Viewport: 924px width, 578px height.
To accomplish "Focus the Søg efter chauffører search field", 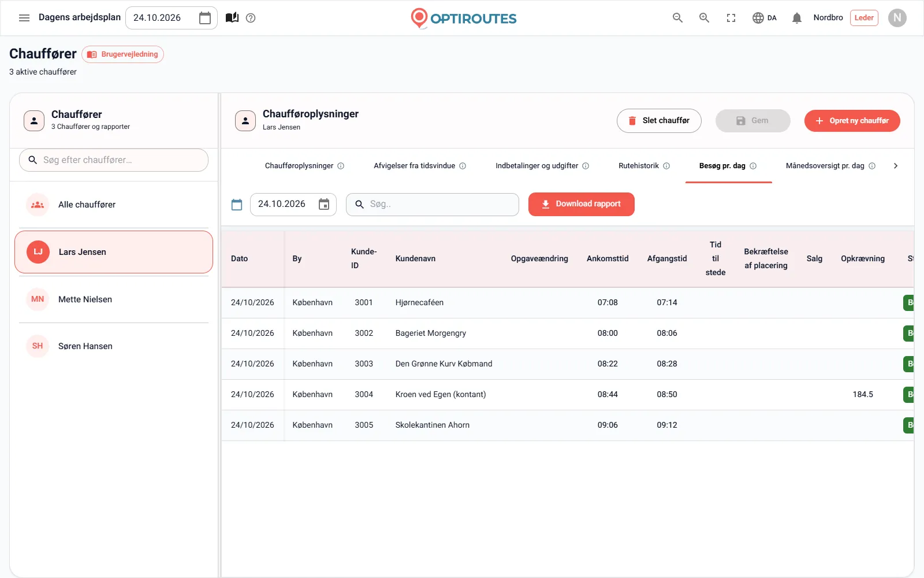I will click(x=114, y=160).
